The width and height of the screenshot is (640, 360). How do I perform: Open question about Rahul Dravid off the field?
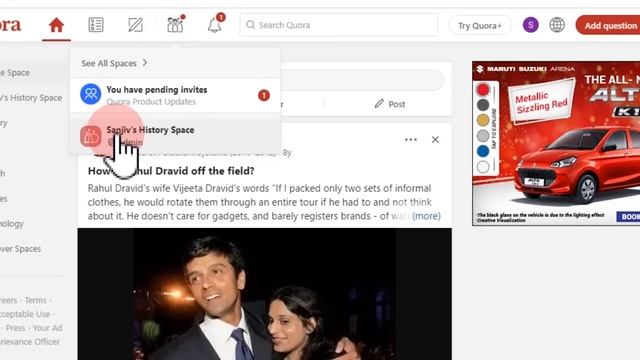[171, 171]
